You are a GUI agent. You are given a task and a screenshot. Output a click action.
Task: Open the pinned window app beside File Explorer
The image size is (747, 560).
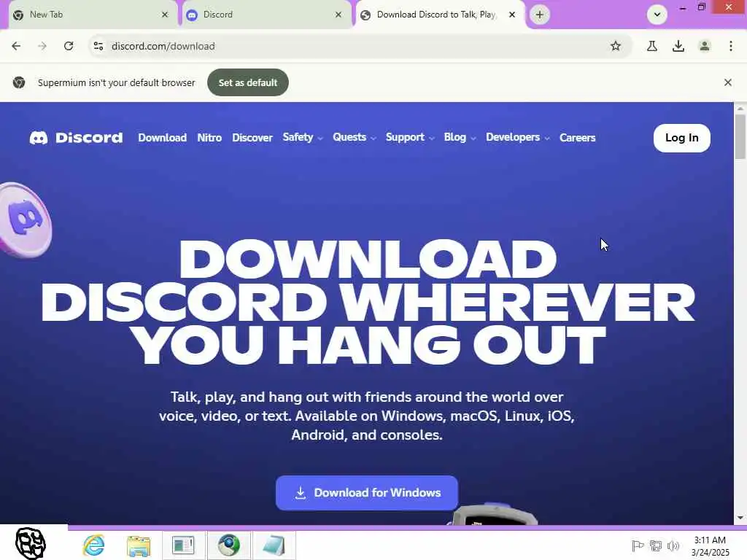coord(183,545)
